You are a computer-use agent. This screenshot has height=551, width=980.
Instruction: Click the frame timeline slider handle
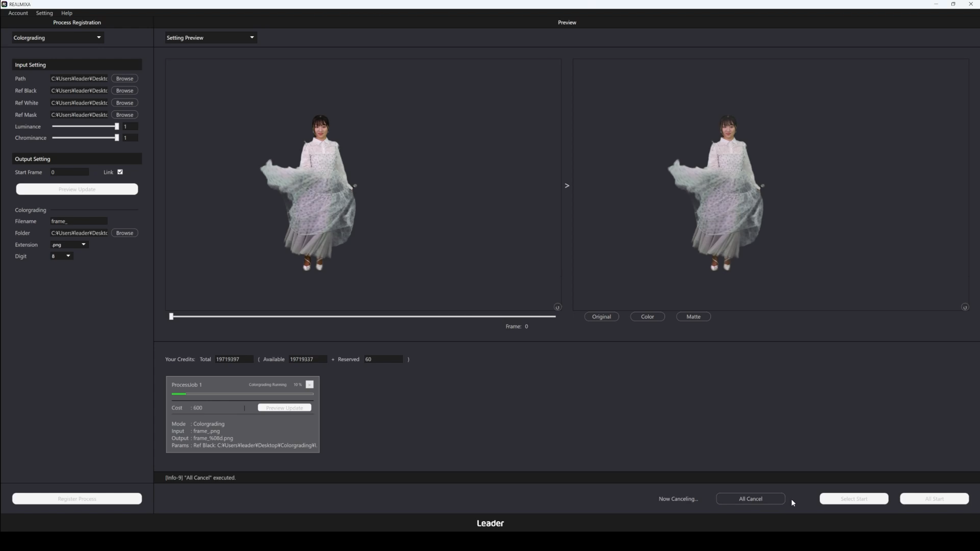[171, 316]
